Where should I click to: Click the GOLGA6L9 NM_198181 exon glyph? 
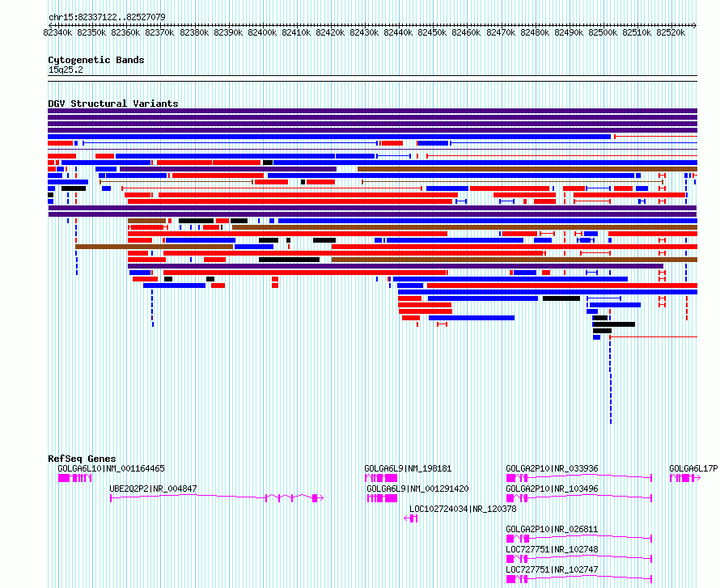tap(381, 478)
